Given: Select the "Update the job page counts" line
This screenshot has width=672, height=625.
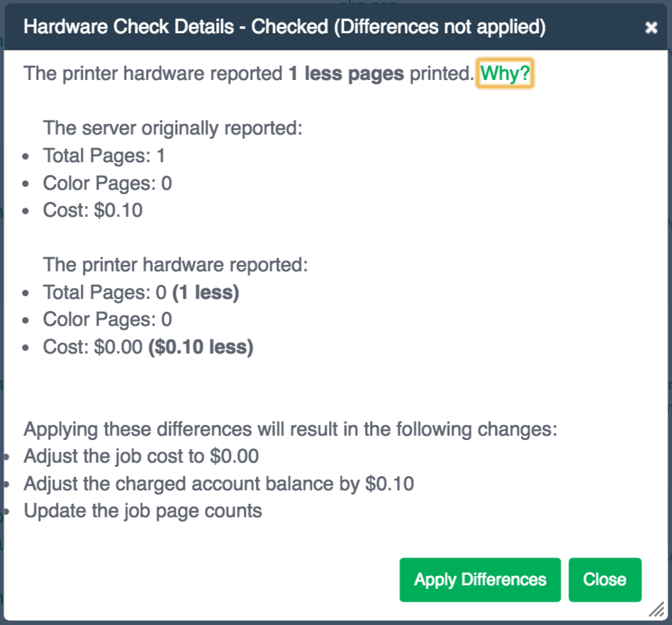Looking at the screenshot, I should (142, 511).
